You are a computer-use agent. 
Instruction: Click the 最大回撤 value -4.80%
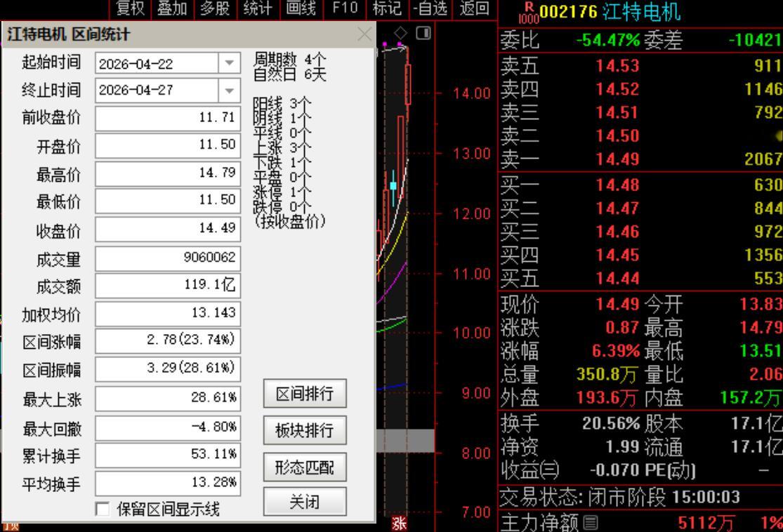(168, 427)
